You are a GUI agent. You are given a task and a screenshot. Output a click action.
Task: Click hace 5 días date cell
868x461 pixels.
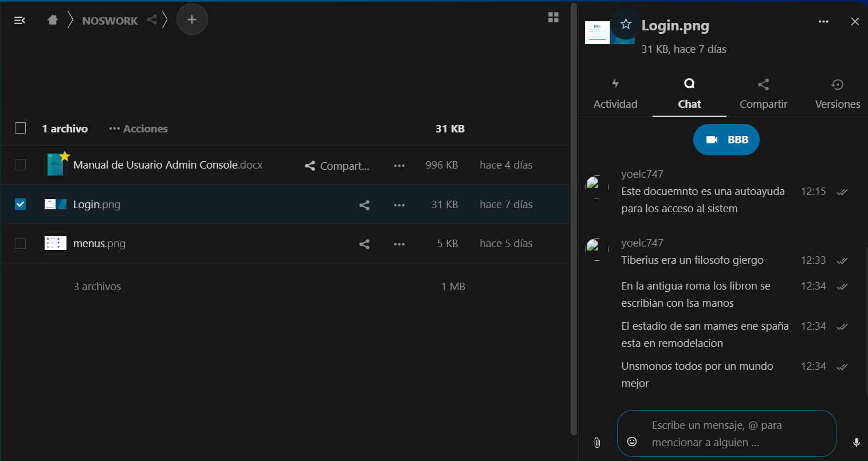(x=506, y=244)
